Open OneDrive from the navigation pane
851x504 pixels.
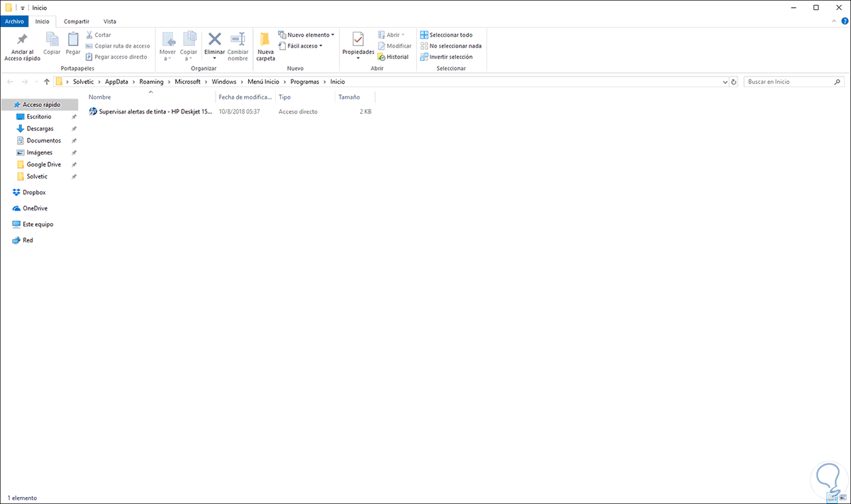(x=35, y=208)
